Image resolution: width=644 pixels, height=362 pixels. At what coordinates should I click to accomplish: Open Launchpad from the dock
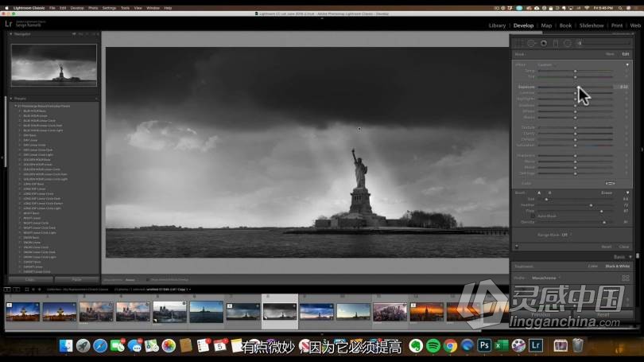pyautogui.click(x=83, y=345)
